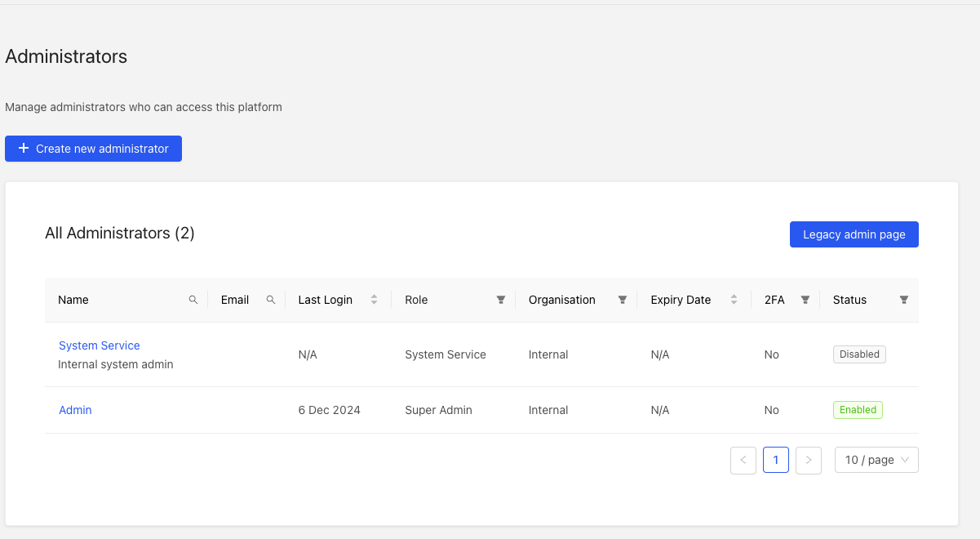
Task: Expand the 10 / page size dropdown
Action: point(876,460)
